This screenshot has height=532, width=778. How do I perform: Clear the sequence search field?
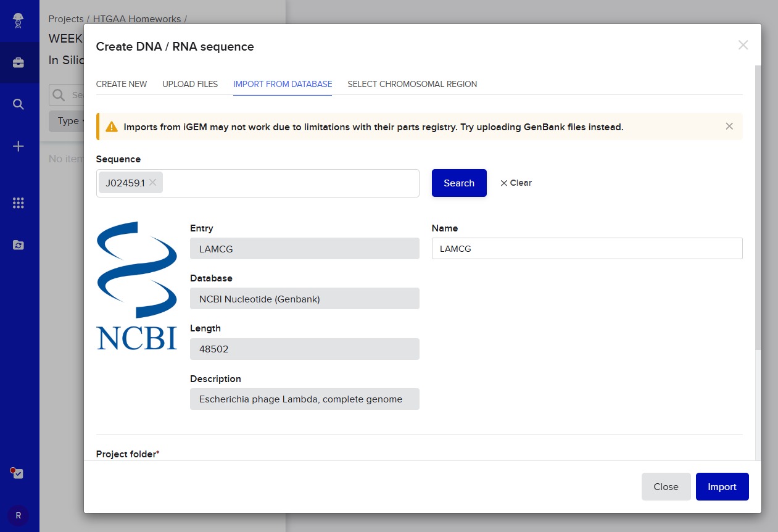(x=516, y=183)
